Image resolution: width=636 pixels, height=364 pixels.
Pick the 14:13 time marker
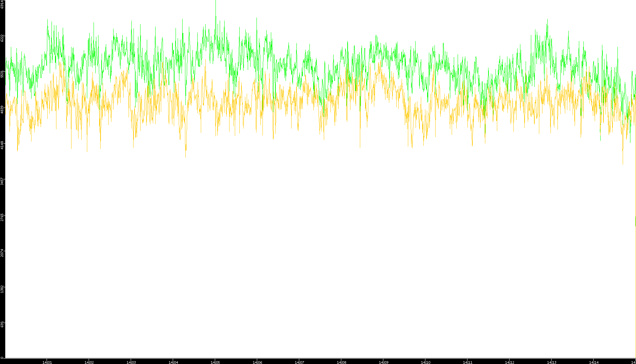click(552, 362)
